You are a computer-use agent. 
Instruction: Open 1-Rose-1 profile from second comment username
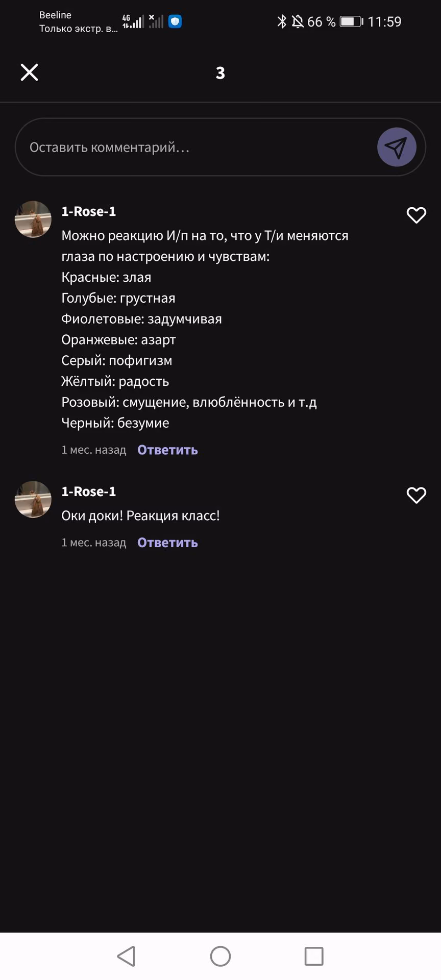click(89, 492)
